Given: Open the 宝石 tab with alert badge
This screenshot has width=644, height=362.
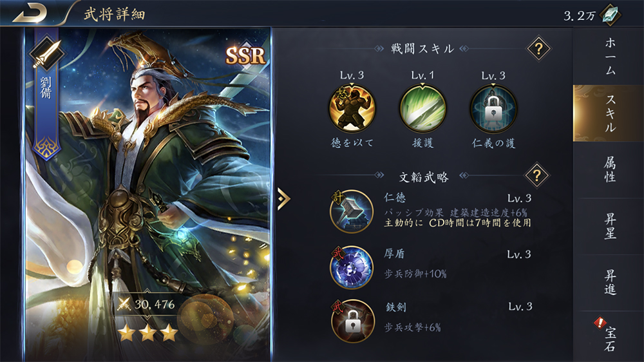Looking at the screenshot, I should 609,337.
